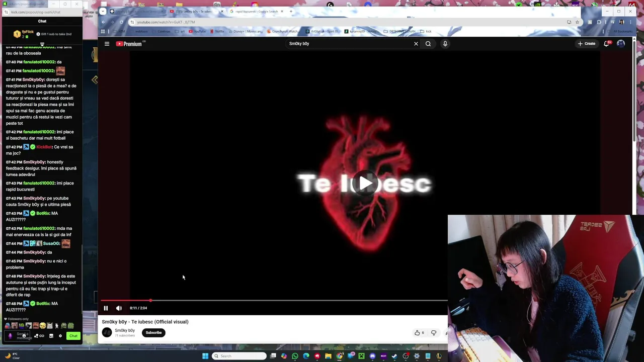Go back with Chrome back arrow
The width and height of the screenshot is (644, 362).
click(103, 22)
